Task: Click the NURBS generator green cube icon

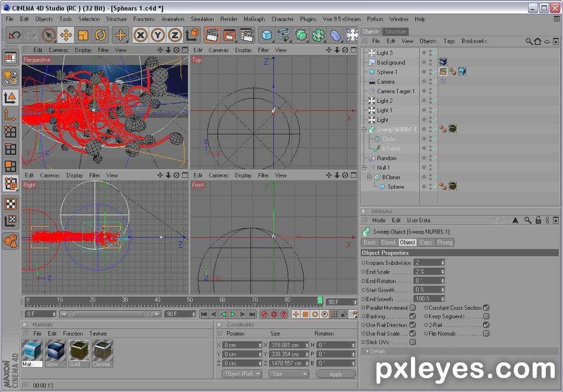Action: click(301, 35)
